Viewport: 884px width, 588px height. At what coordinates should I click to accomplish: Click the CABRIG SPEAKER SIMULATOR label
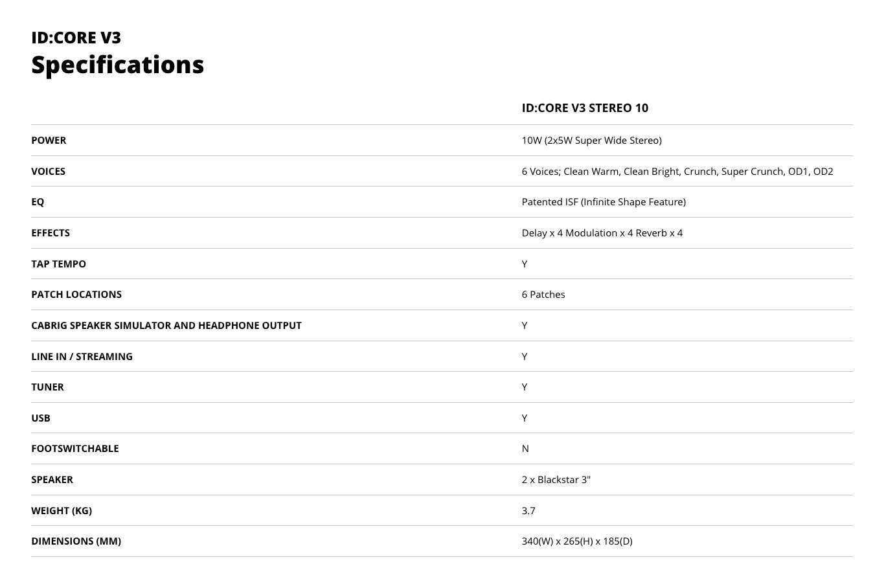tap(166, 326)
